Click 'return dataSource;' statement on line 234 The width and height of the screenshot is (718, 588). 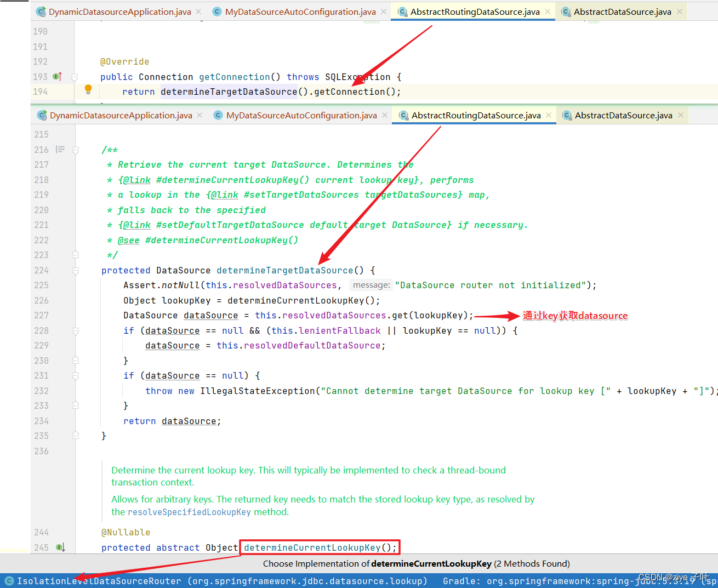click(172, 421)
